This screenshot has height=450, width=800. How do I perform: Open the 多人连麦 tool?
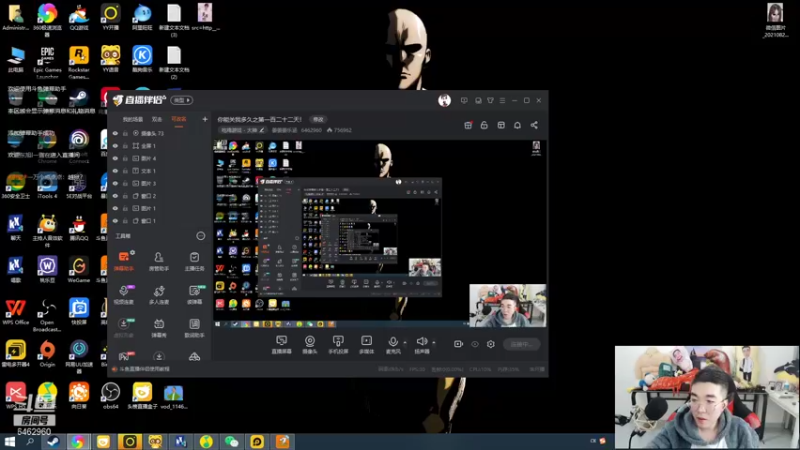[159, 294]
